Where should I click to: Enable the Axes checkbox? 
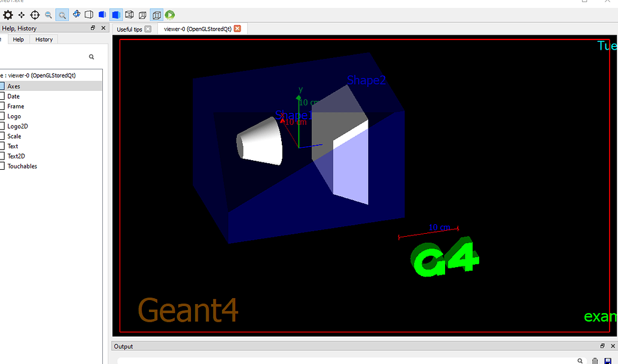point(4,85)
